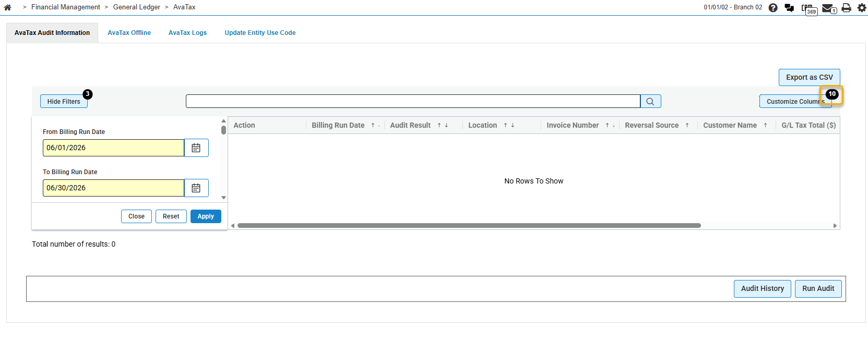Open the settings gear icon

862,7
